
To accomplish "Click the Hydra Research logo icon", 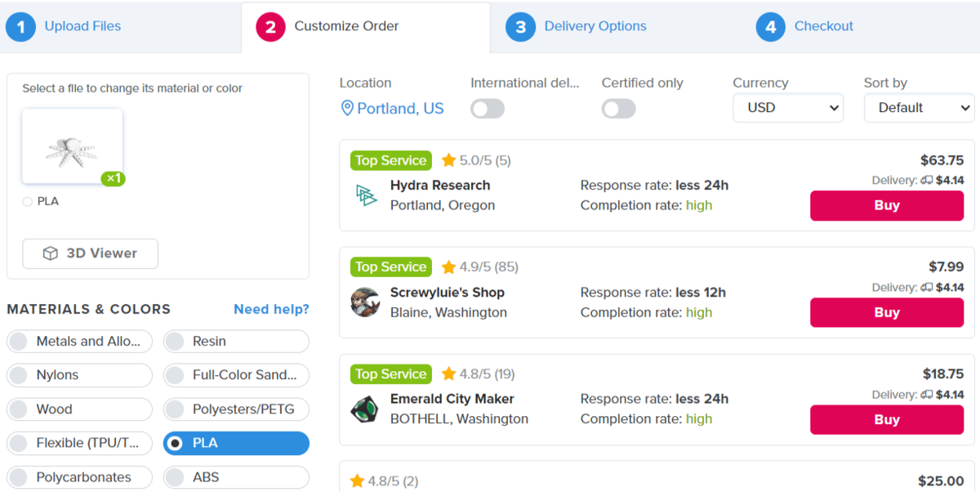I will [365, 195].
